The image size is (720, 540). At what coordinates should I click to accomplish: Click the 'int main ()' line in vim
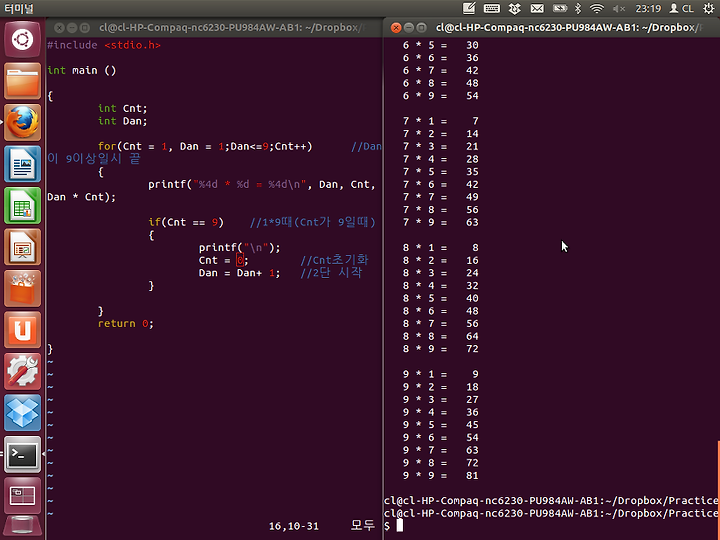[x=82, y=70]
